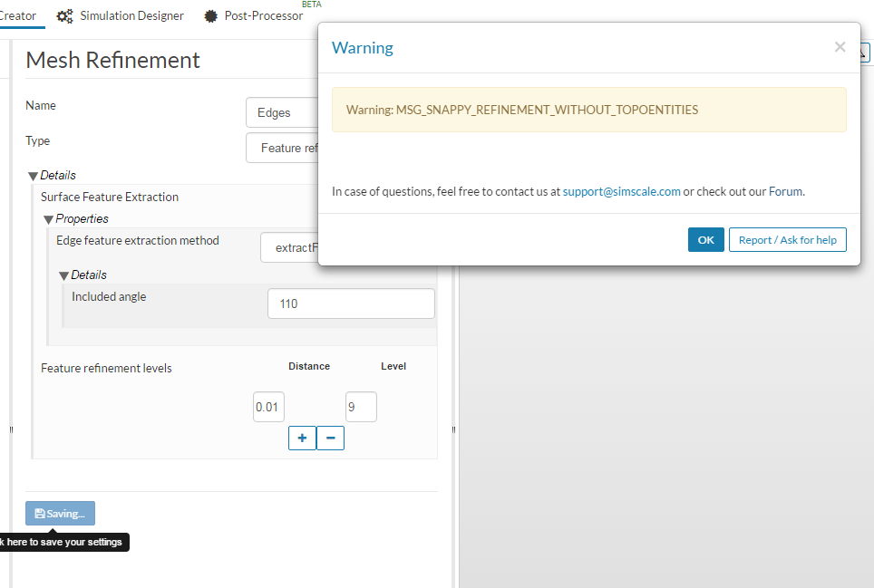Close the Warning dialog with X
The image size is (874, 588).
pyautogui.click(x=840, y=47)
